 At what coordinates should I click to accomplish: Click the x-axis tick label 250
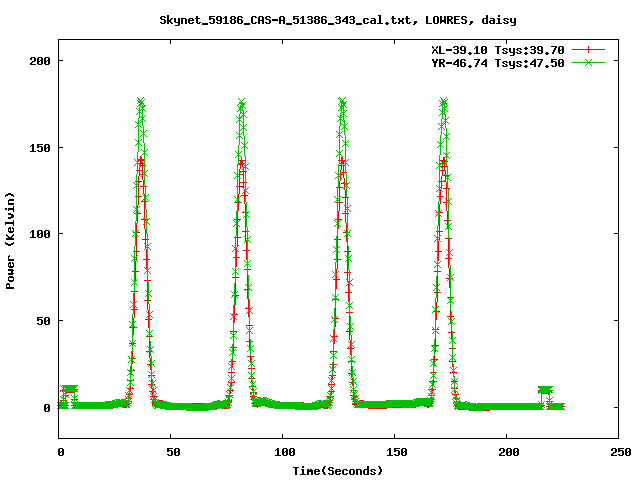click(621, 452)
